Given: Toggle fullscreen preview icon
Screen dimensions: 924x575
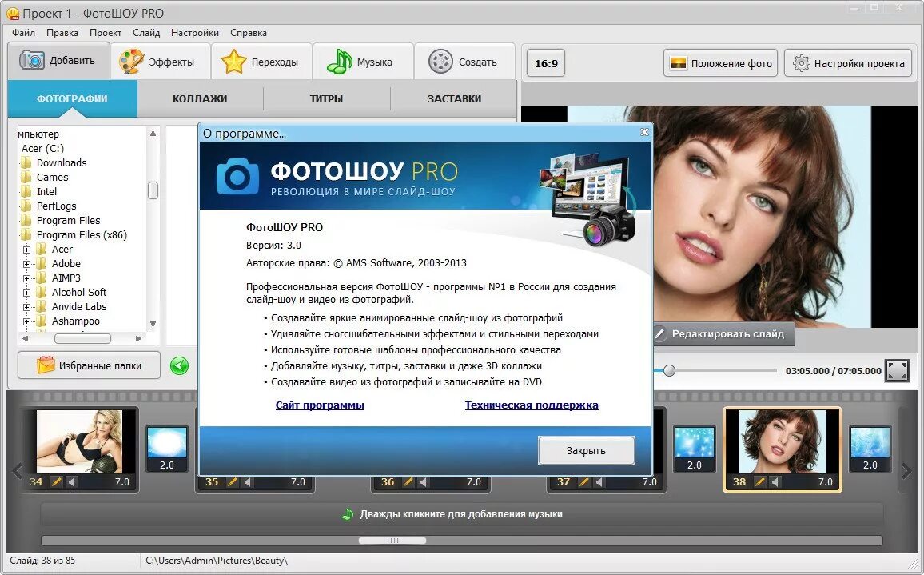Looking at the screenshot, I should 897,370.
